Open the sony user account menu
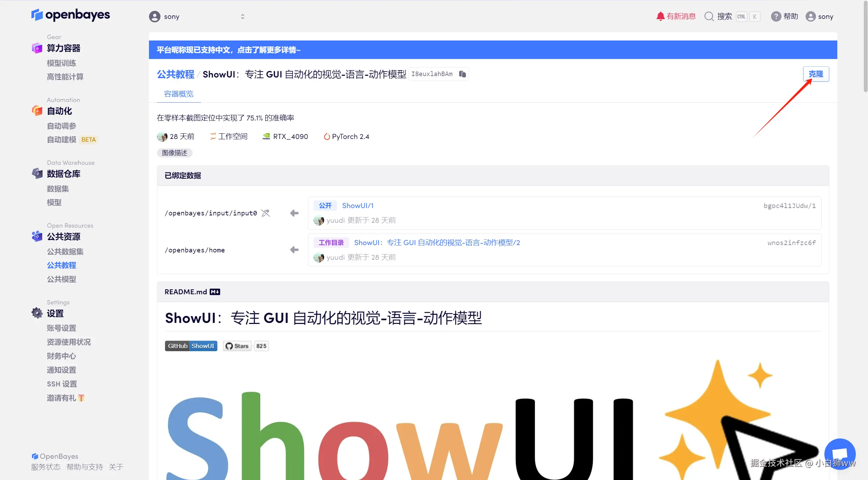This screenshot has width=868, height=480. (819, 16)
